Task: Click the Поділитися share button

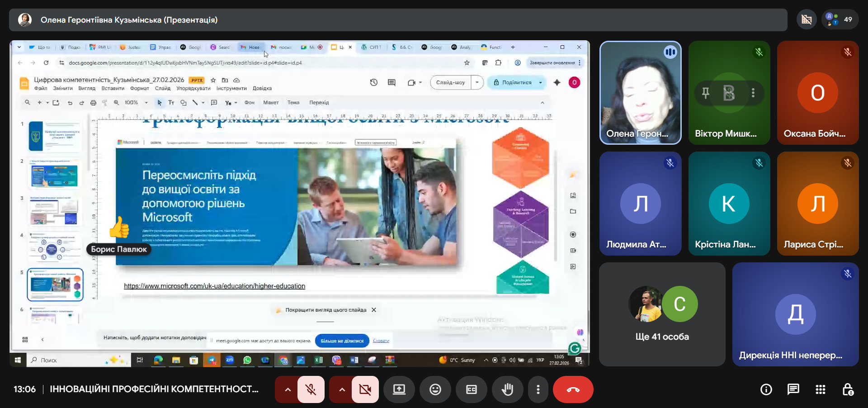Action: (512, 82)
